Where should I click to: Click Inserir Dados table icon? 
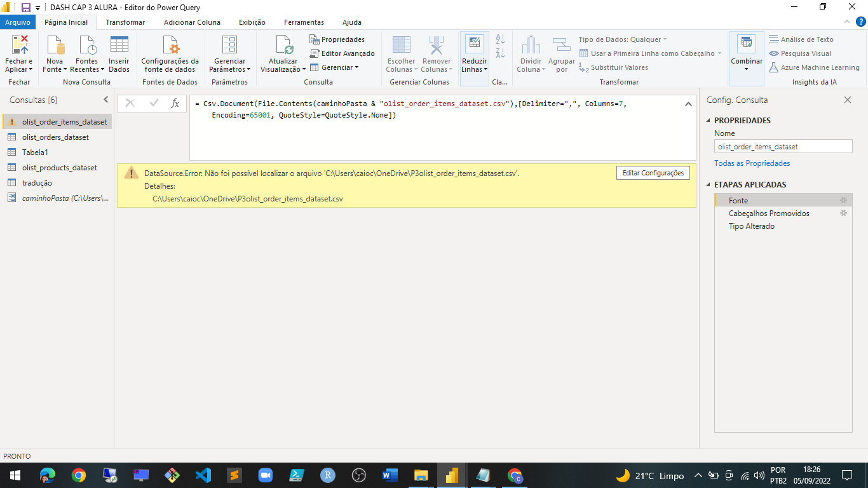[119, 46]
